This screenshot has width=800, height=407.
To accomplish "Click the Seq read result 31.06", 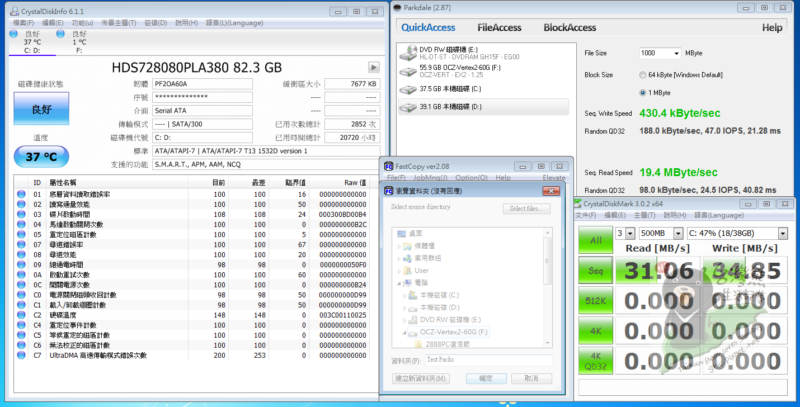I will tap(659, 270).
